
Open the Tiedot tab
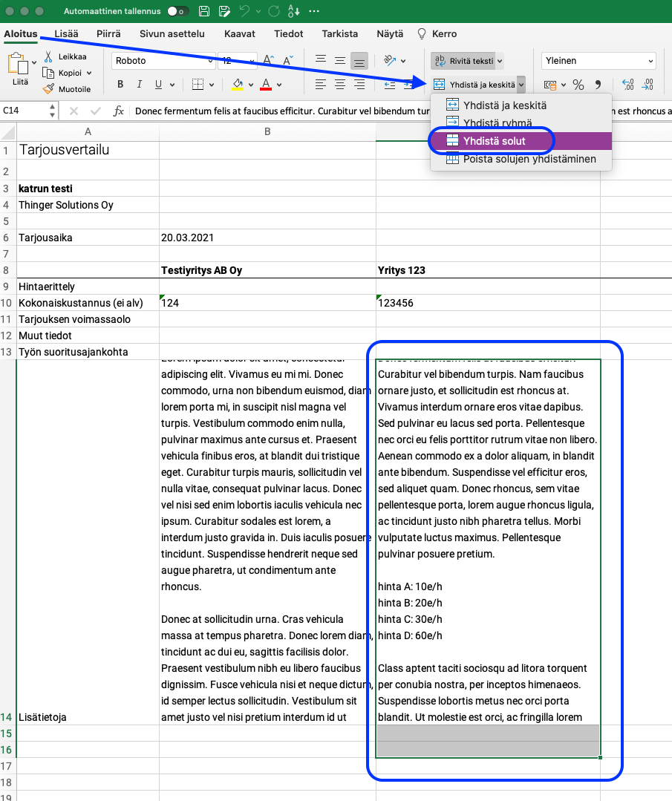(x=289, y=33)
